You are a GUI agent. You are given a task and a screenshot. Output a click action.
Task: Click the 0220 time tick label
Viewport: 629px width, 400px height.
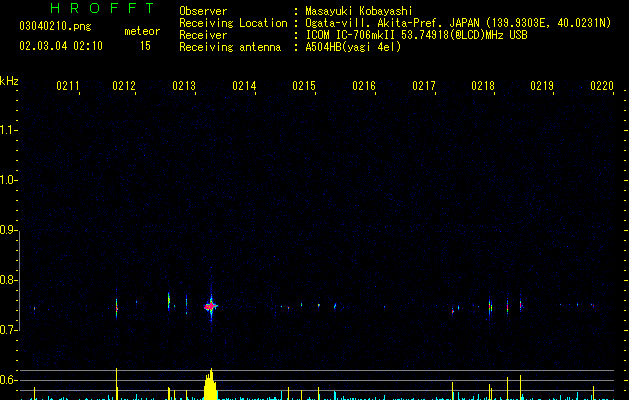point(602,85)
